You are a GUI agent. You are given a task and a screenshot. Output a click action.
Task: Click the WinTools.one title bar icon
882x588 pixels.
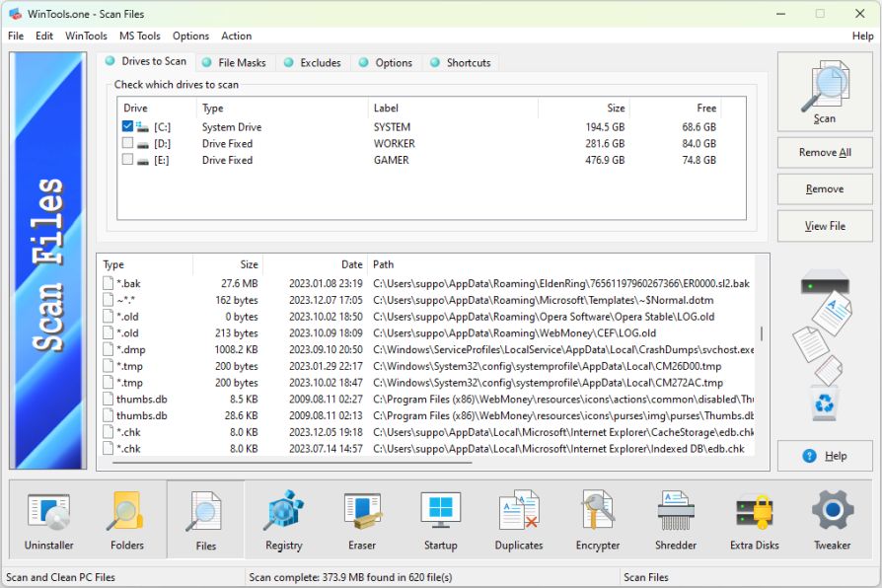[15, 14]
